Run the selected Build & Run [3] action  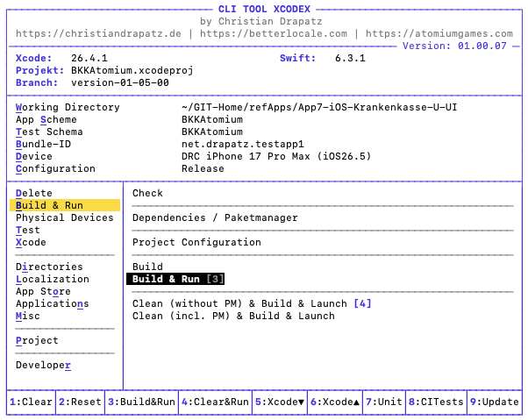175,279
